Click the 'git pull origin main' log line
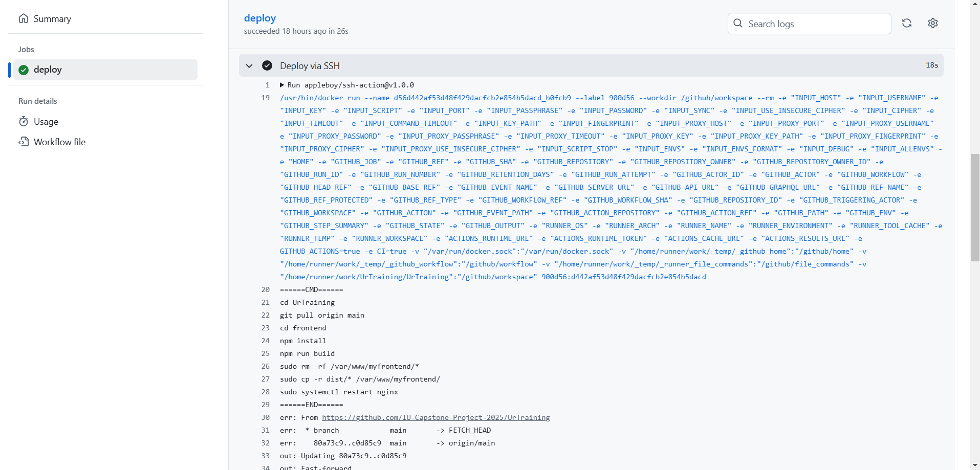Viewport: 980px width, 470px height. click(322, 315)
